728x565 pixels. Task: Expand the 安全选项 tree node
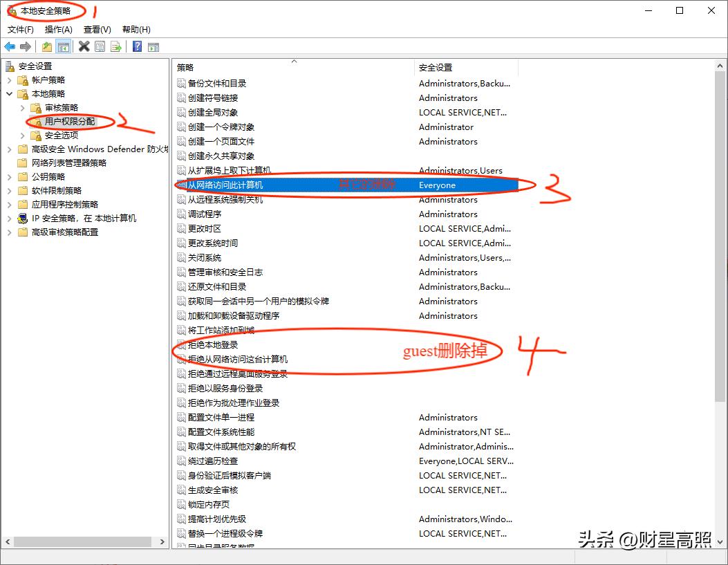tap(23, 135)
